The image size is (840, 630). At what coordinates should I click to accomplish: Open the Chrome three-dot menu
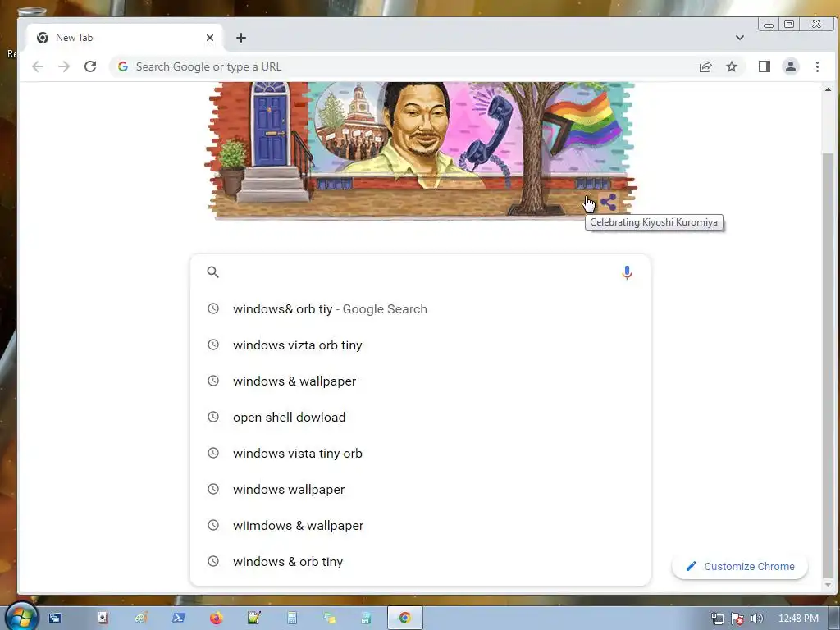(x=817, y=66)
